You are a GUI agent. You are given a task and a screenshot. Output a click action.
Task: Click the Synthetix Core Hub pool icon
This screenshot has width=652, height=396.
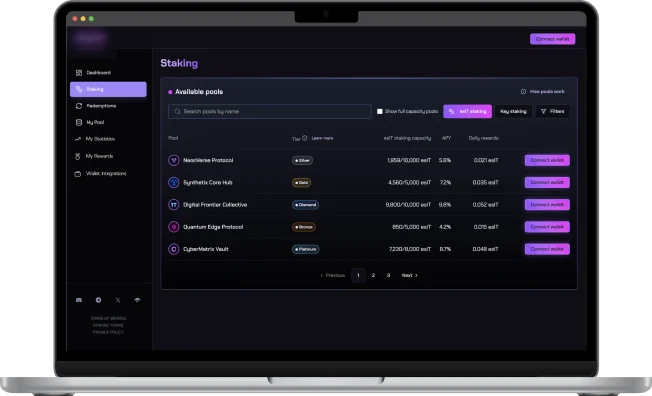(x=173, y=182)
